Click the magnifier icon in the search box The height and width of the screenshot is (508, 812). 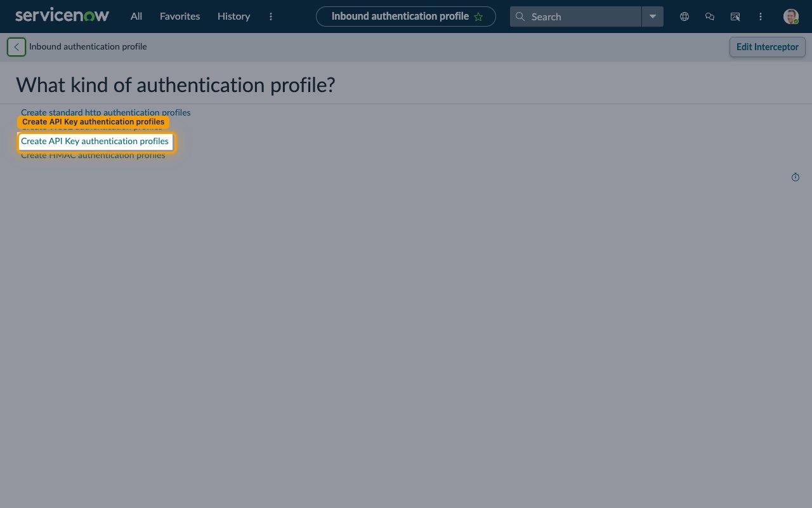pos(520,17)
